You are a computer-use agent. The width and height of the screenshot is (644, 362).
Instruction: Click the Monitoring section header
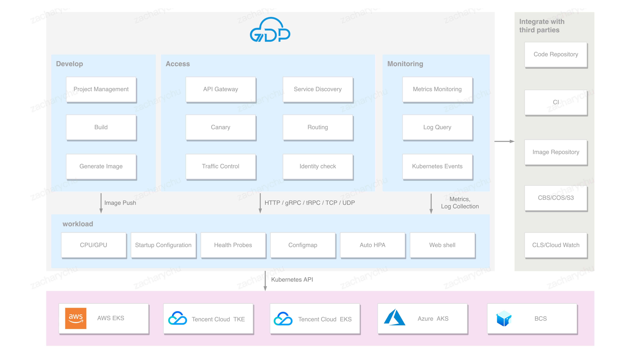point(405,64)
